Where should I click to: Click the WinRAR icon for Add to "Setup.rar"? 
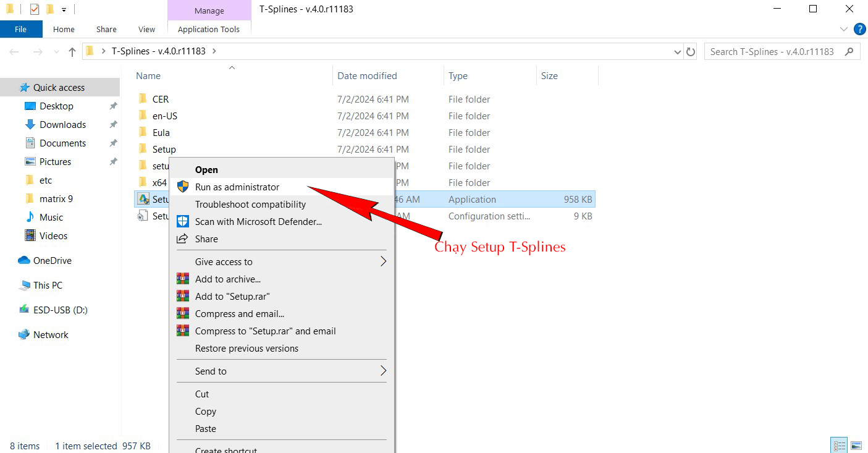point(182,296)
